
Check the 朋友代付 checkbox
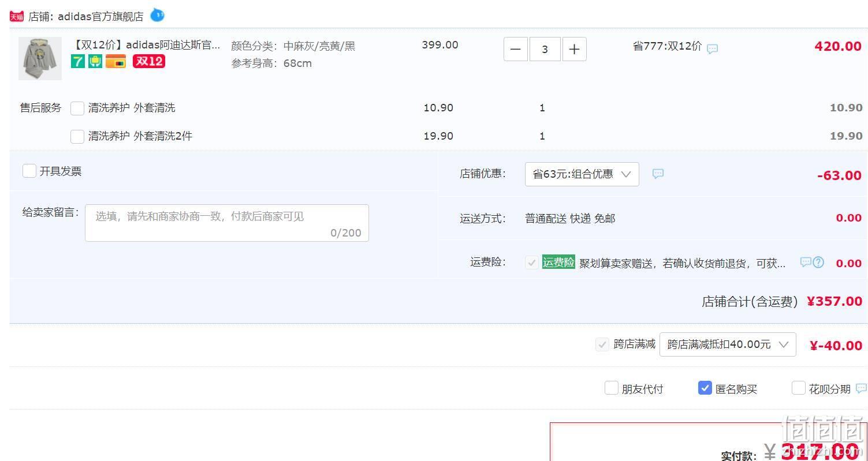[612, 388]
